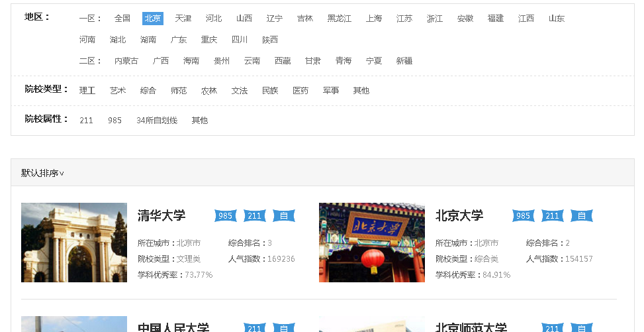Click 清华大学 popularity value 169236

(281, 258)
